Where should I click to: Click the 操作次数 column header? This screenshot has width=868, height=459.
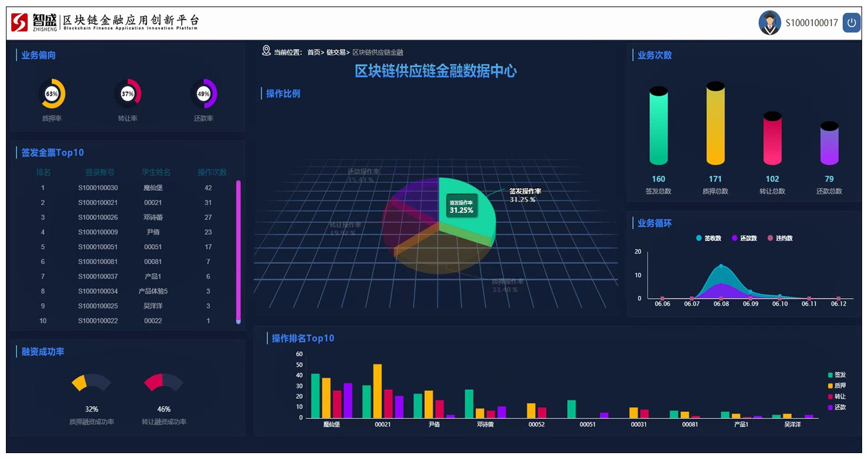212,172
